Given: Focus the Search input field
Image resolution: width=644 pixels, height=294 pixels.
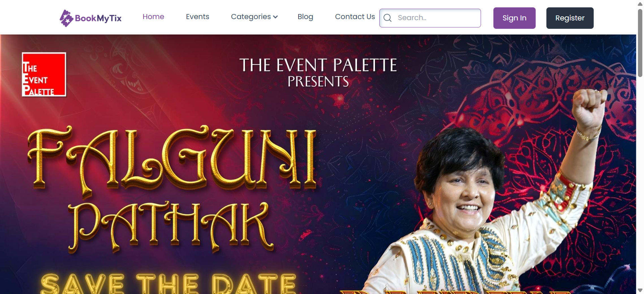Looking at the screenshot, I should pos(430,18).
